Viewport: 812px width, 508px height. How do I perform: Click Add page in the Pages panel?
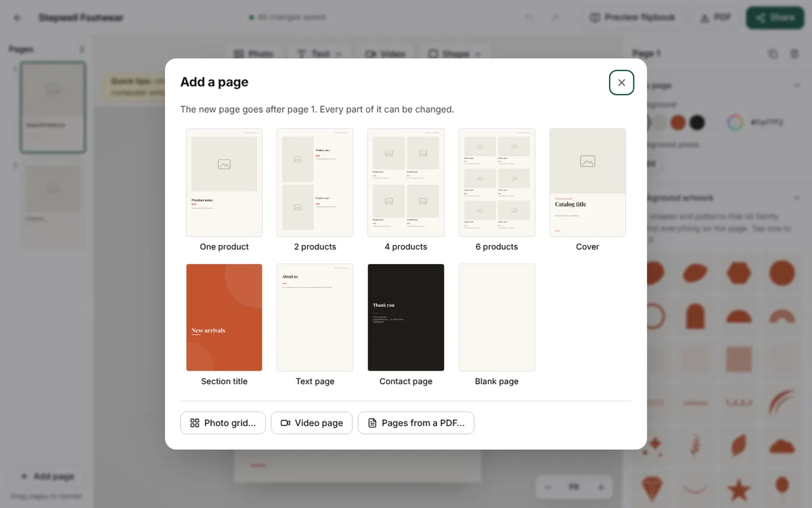47,476
